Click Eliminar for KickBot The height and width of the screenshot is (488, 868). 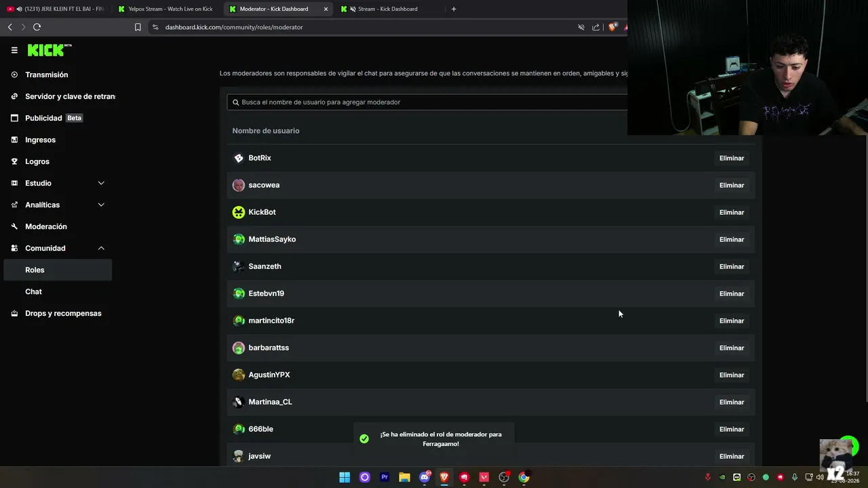click(732, 212)
